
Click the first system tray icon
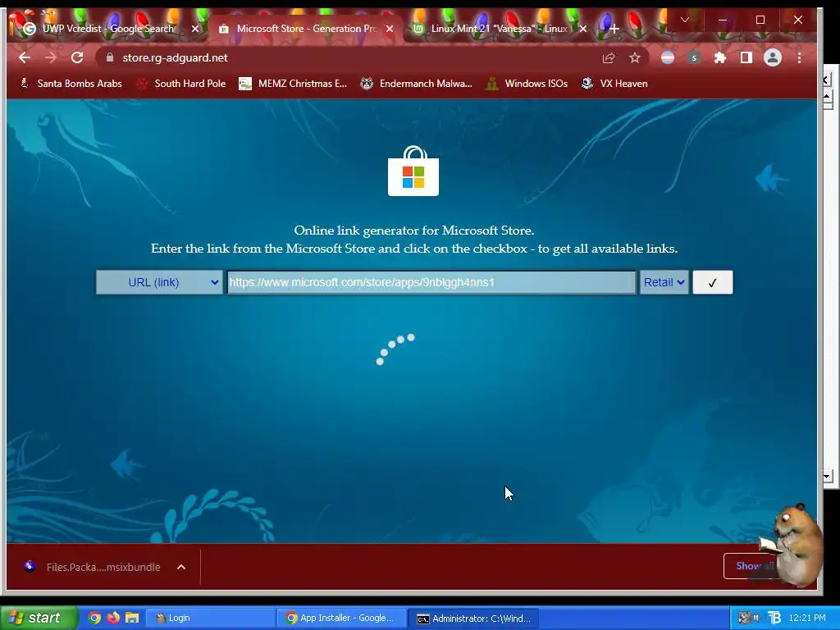click(x=743, y=618)
